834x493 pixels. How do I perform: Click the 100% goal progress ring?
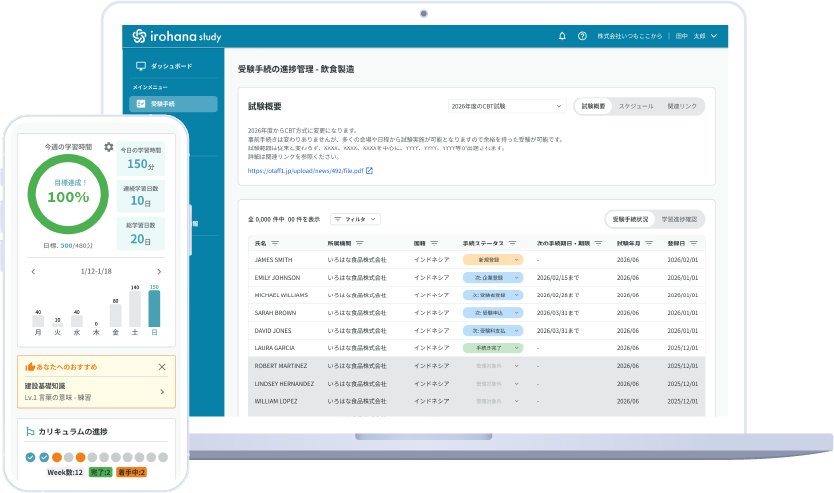(x=68, y=194)
